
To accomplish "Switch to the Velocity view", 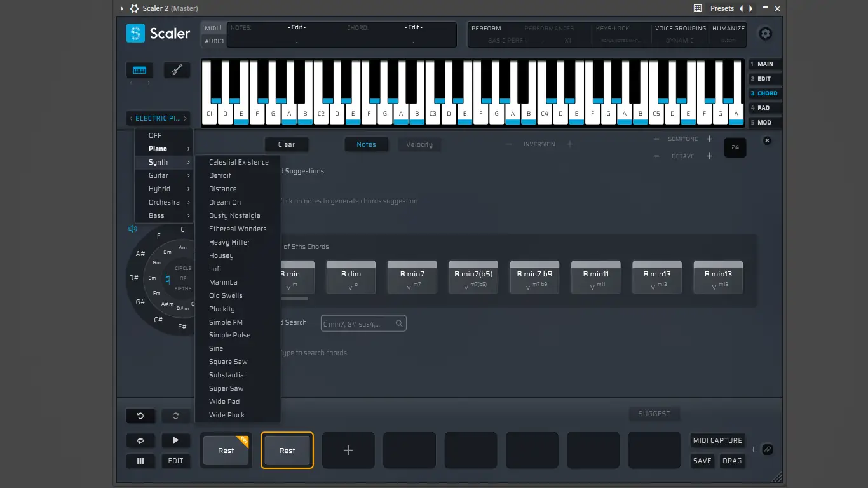I will [x=419, y=144].
